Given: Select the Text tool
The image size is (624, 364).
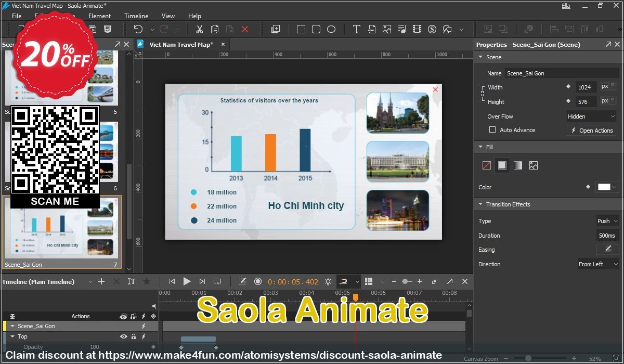Looking at the screenshot, I should 356,29.
